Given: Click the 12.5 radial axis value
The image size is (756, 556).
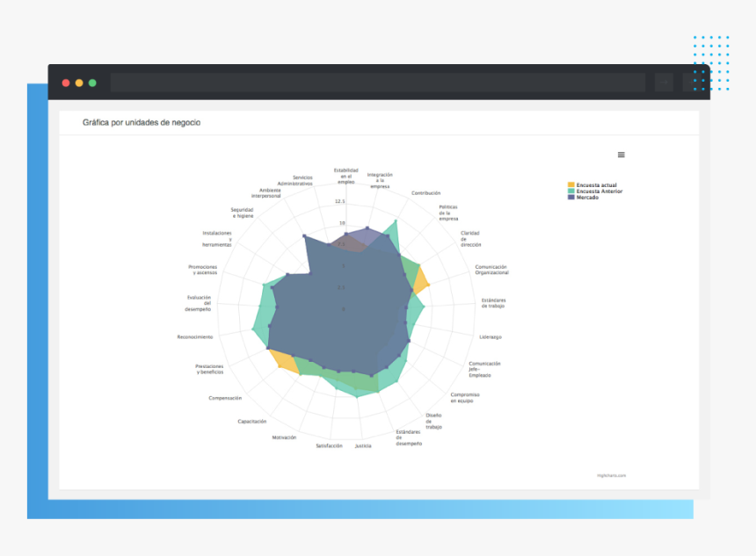Looking at the screenshot, I should click(340, 201).
